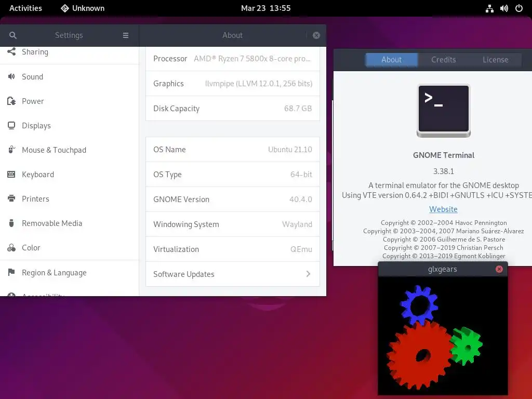
Task: Select Region & Language settings
Action: [x=69, y=273]
